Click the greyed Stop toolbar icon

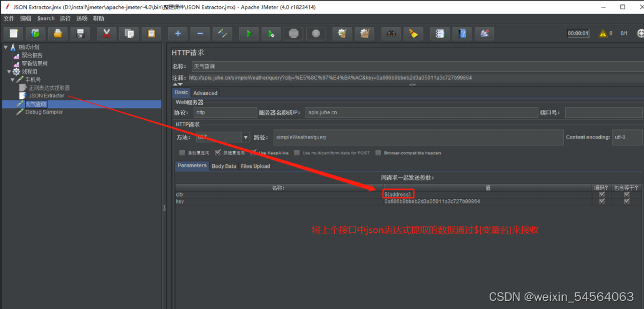[x=293, y=34]
